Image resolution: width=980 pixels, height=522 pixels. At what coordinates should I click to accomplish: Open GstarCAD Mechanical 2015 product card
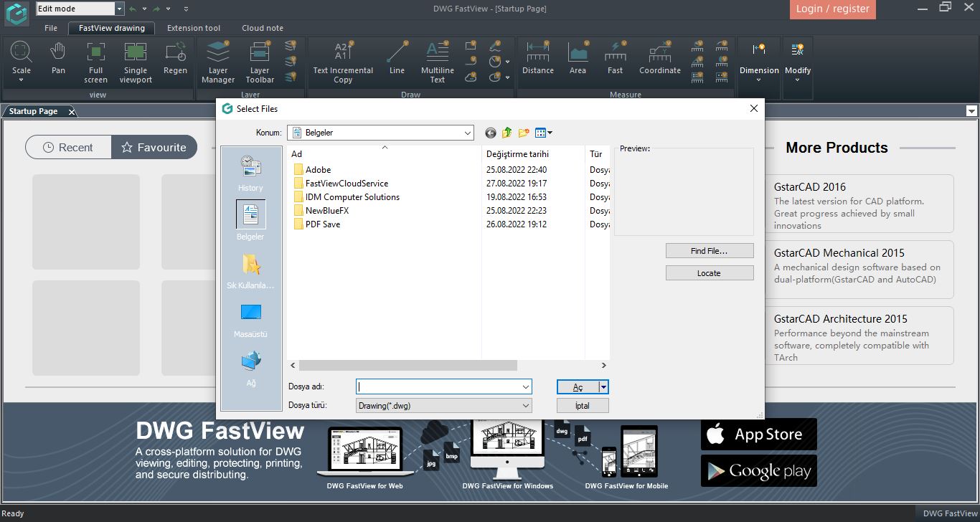859,270
